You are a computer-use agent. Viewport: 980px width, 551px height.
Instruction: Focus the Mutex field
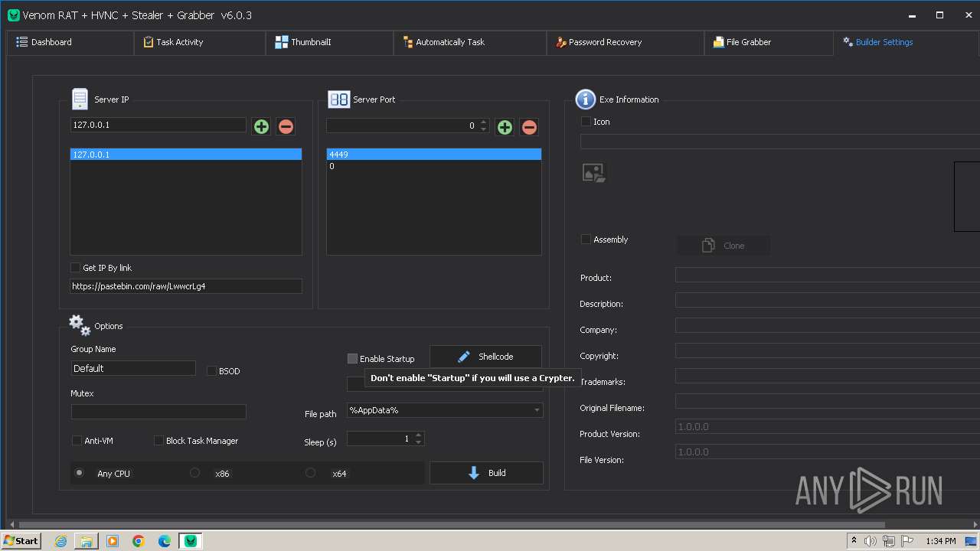coord(158,412)
